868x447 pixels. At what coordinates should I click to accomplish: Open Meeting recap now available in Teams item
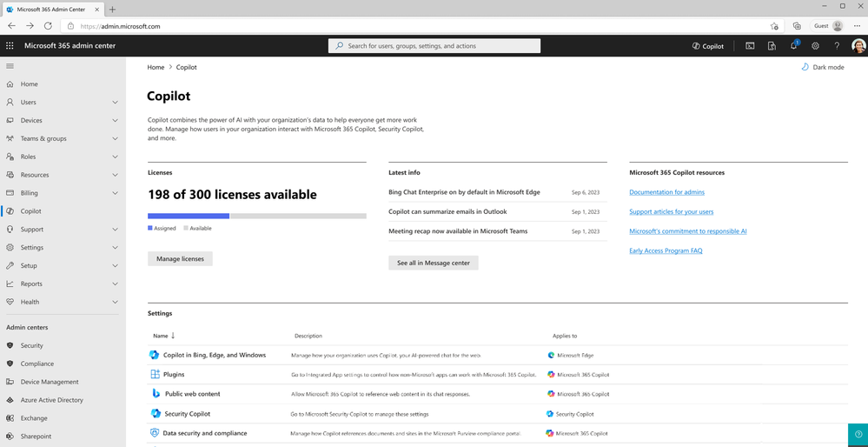pos(458,231)
